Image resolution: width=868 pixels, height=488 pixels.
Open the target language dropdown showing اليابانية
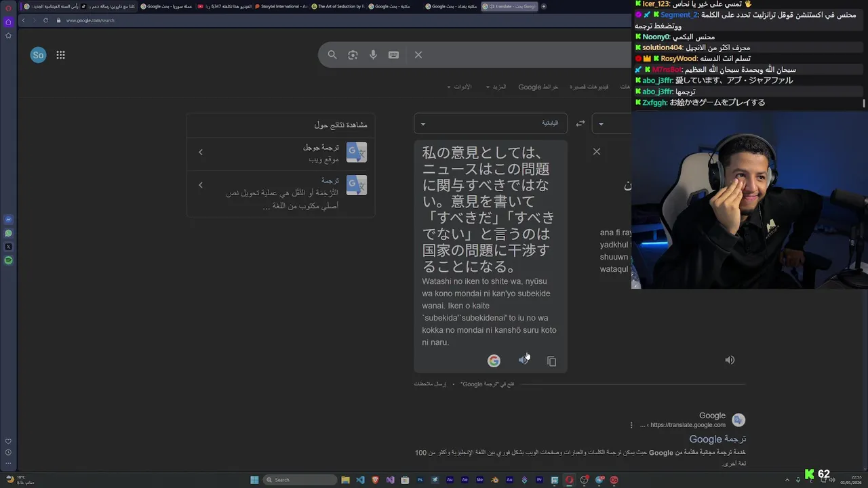490,123
